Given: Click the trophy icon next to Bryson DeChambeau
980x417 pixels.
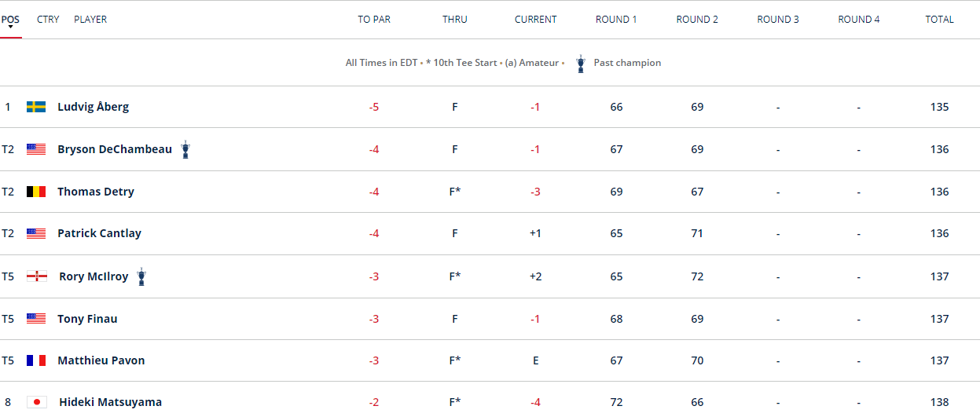Looking at the screenshot, I should (x=185, y=149).
